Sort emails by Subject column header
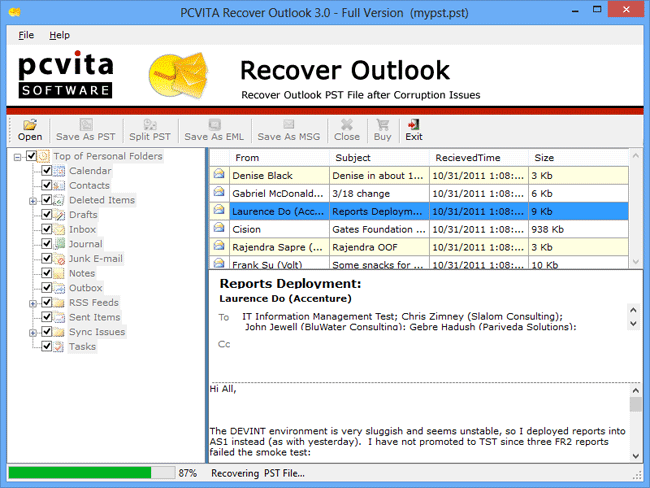Screen dimensions: 650x488 tap(379, 158)
